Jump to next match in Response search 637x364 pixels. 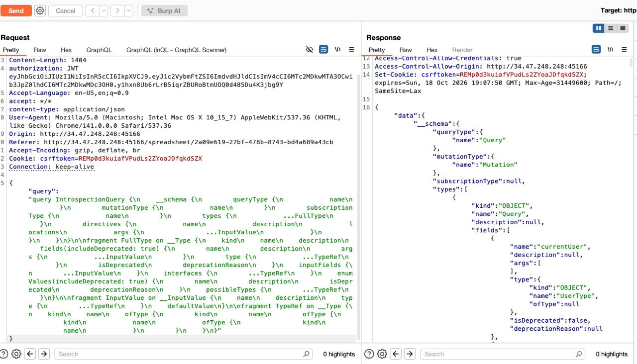[x=410, y=354]
